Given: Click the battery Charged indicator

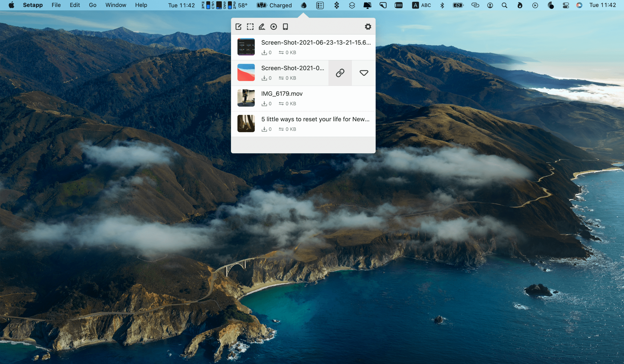Looking at the screenshot, I should pyautogui.click(x=274, y=5).
